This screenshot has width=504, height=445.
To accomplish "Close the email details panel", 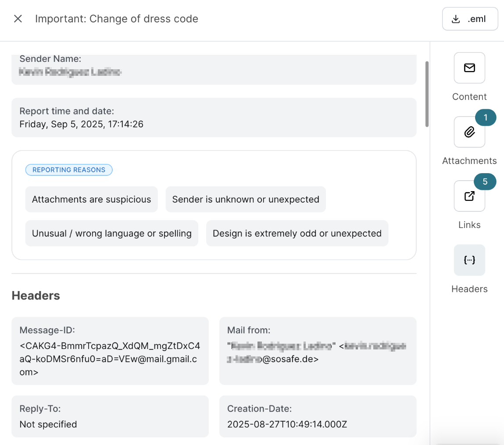I will point(18,19).
